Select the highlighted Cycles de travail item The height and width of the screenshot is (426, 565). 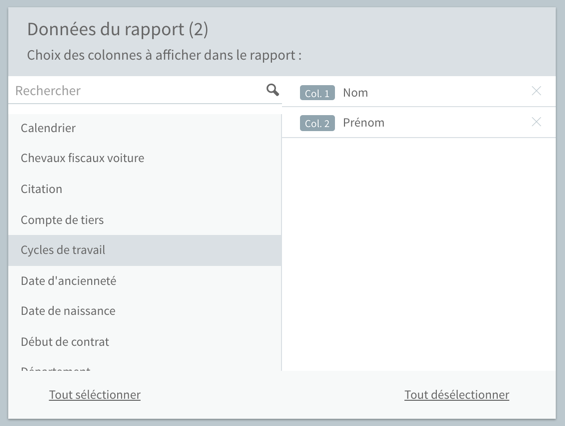pos(145,250)
